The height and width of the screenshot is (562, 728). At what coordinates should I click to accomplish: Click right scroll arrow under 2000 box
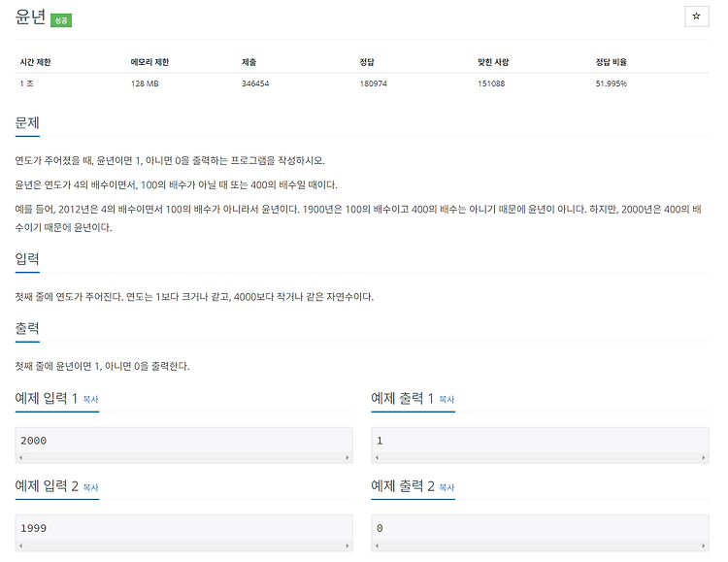(347, 458)
